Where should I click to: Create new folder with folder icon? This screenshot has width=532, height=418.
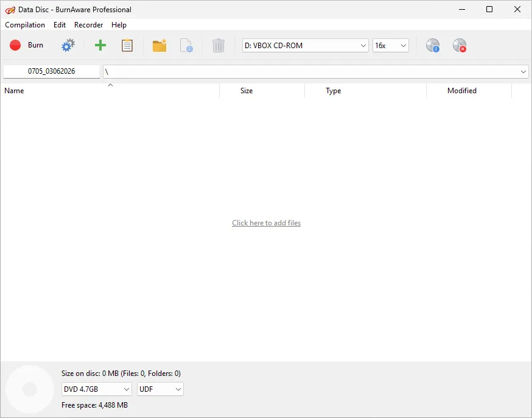tap(159, 45)
